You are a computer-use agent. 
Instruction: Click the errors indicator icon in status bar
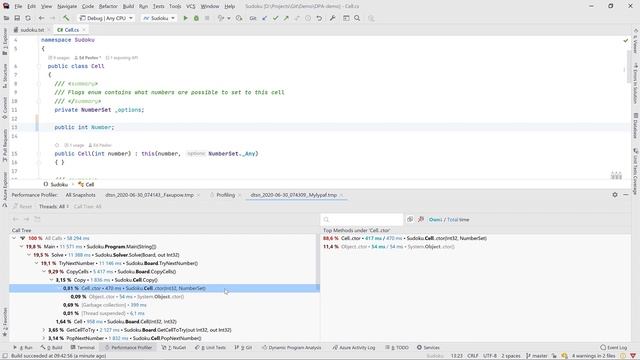[x=633, y=356]
